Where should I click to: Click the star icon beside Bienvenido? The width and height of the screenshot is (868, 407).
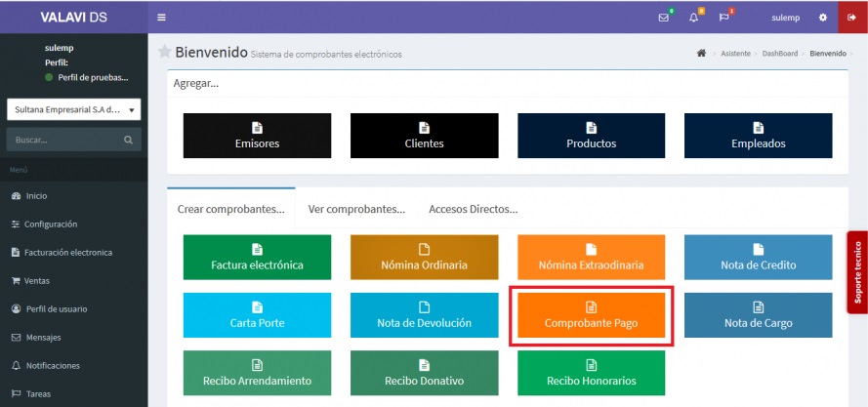[x=165, y=52]
